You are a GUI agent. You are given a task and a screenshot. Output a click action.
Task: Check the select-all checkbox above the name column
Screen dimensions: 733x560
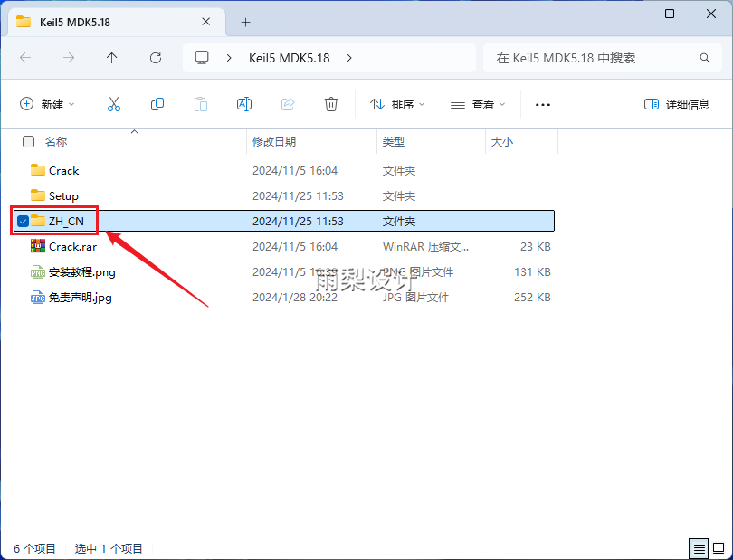click(26, 142)
